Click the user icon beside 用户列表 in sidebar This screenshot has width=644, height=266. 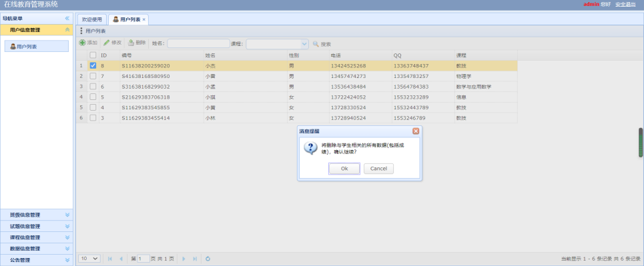[13, 47]
